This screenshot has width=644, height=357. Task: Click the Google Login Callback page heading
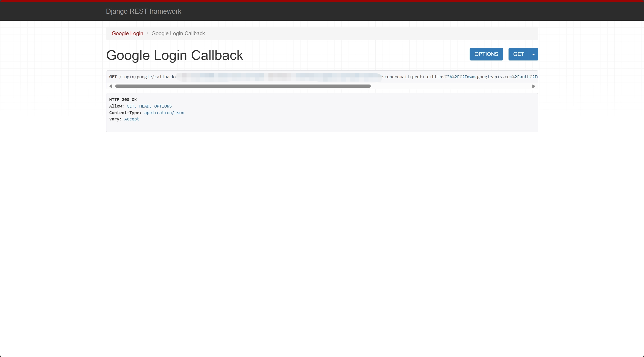[x=174, y=55]
